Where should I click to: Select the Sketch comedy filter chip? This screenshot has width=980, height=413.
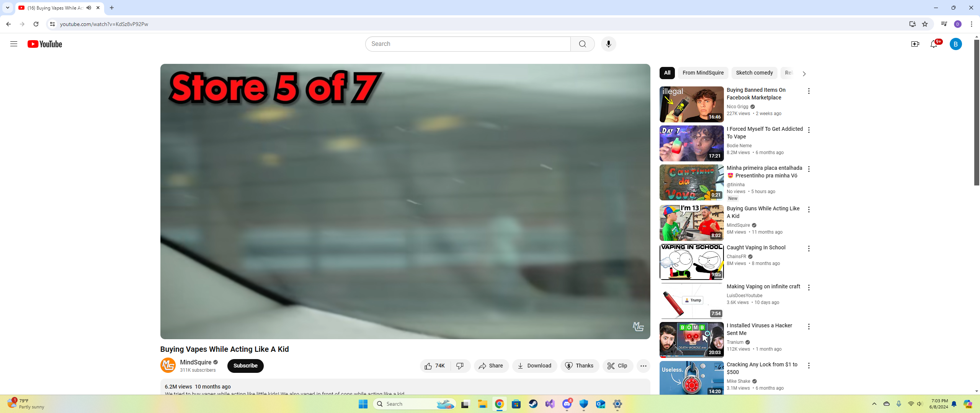pos(754,73)
